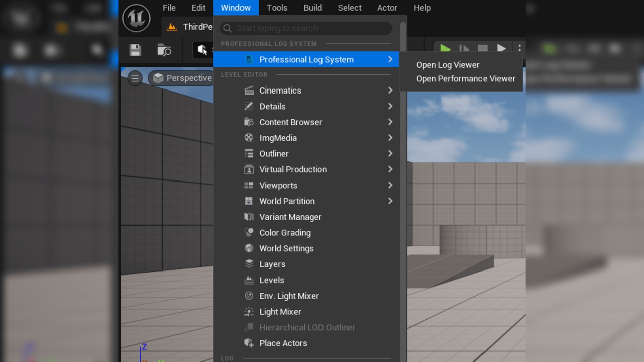
Task: Open the File menu
Action: [169, 8]
